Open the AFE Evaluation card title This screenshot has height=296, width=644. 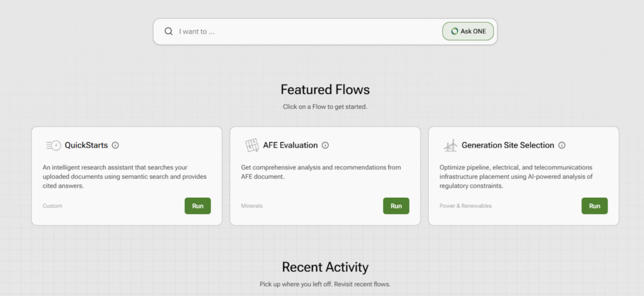point(290,145)
